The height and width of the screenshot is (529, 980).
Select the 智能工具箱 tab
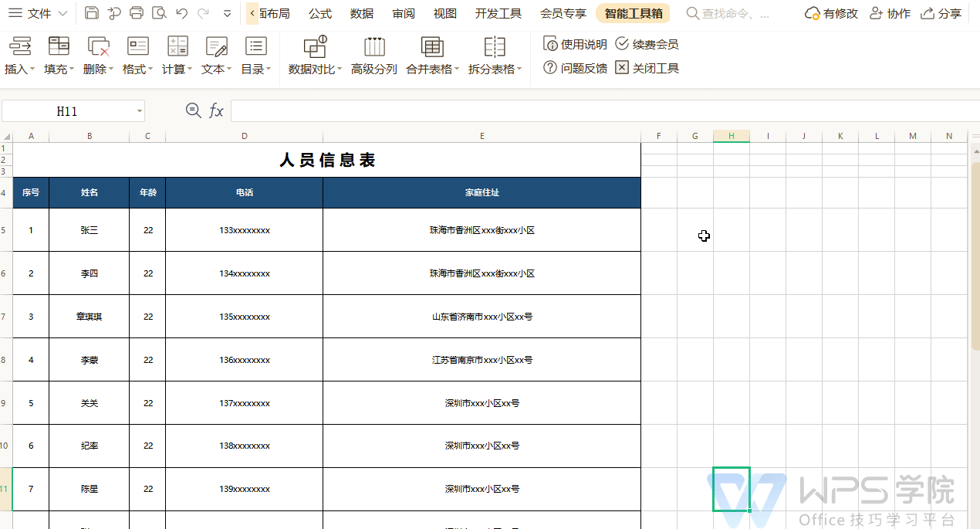point(633,13)
